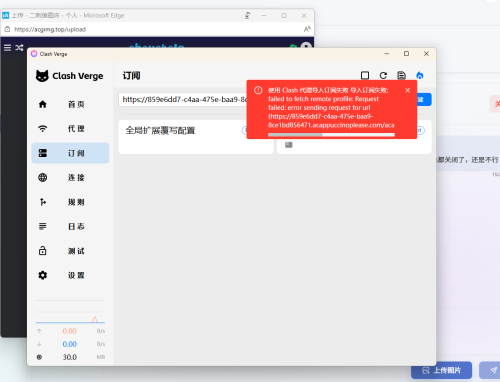500x382 pixels.
Task: Click the error alert exclamation icon
Action: point(258,90)
